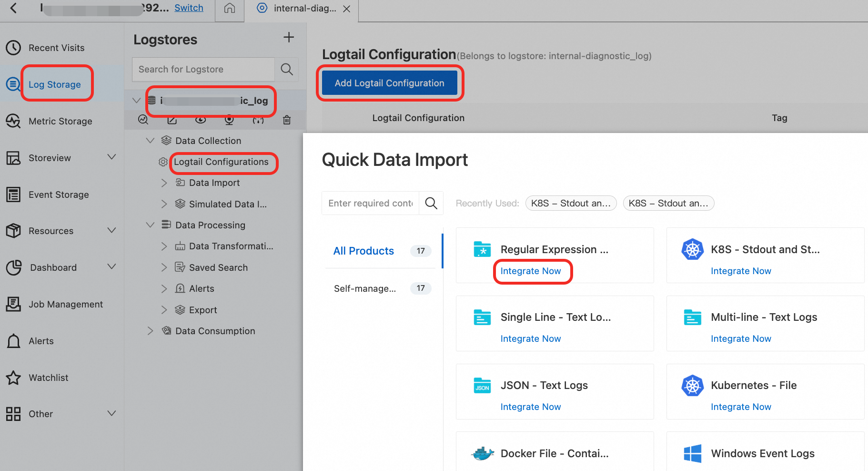Click the eye preview icon under logstore
The width and height of the screenshot is (868, 471).
[x=201, y=120]
